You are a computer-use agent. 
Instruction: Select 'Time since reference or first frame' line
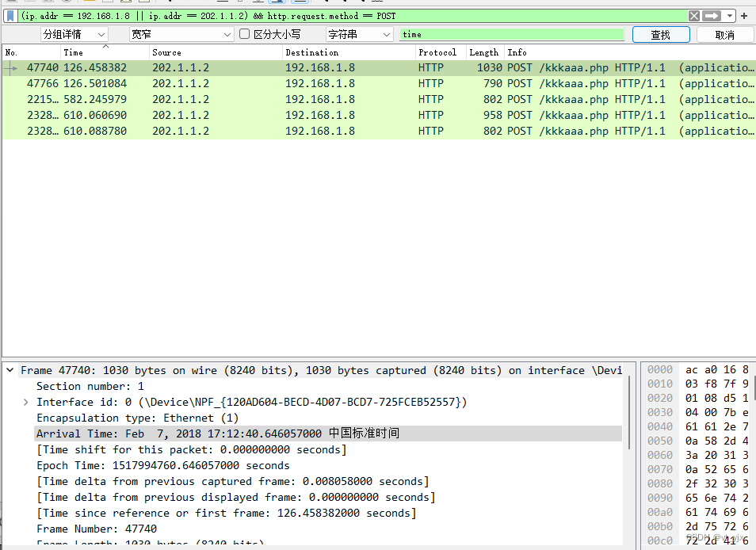pyautogui.click(x=227, y=514)
